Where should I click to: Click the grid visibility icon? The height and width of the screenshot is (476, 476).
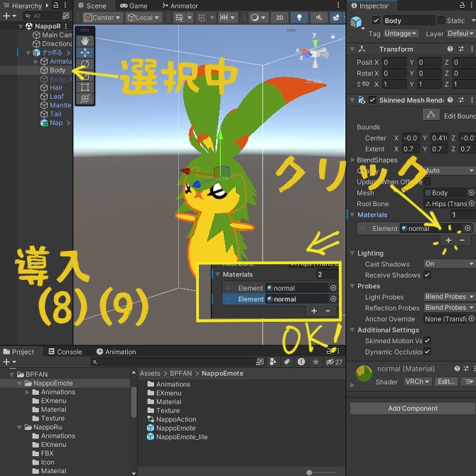coord(180,18)
